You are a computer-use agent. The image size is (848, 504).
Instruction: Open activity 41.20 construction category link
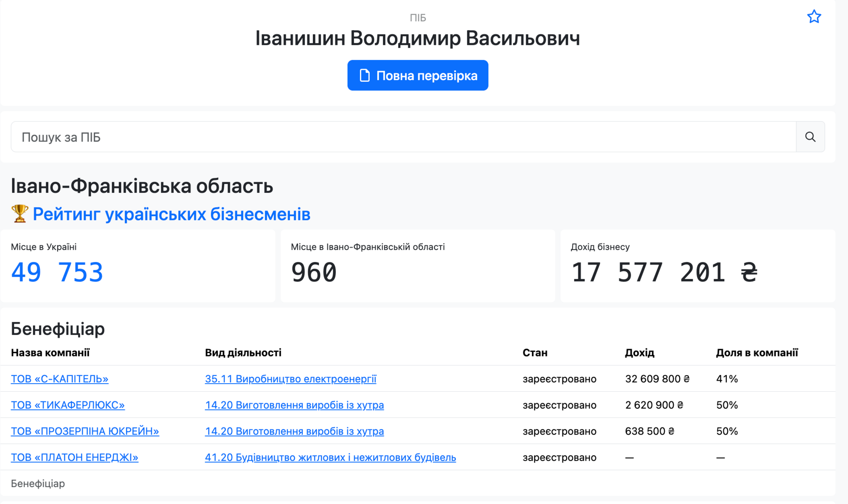coord(330,457)
